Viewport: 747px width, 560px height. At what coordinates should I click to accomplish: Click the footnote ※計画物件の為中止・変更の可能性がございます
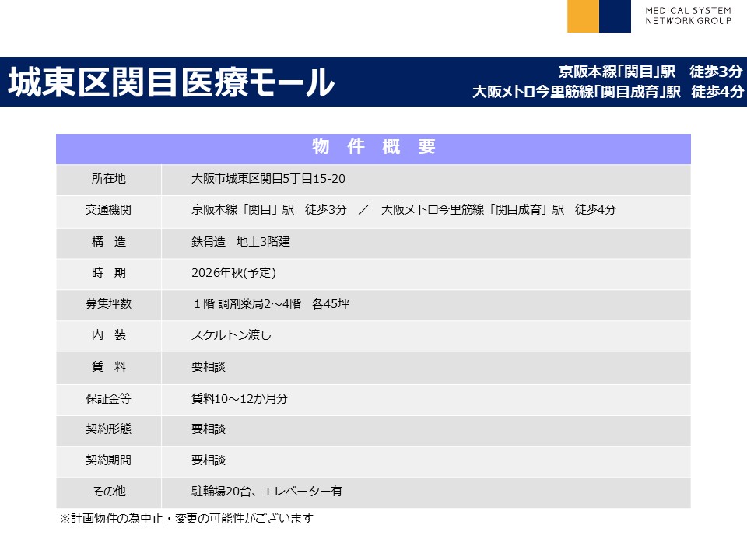(x=186, y=518)
